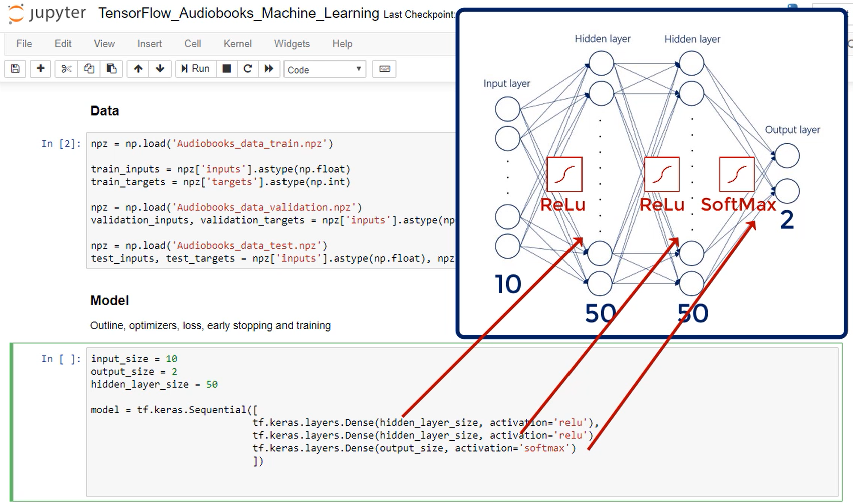Interrupt the kernel with stop icon
Viewport: 853px width, 504px height.
tap(226, 69)
